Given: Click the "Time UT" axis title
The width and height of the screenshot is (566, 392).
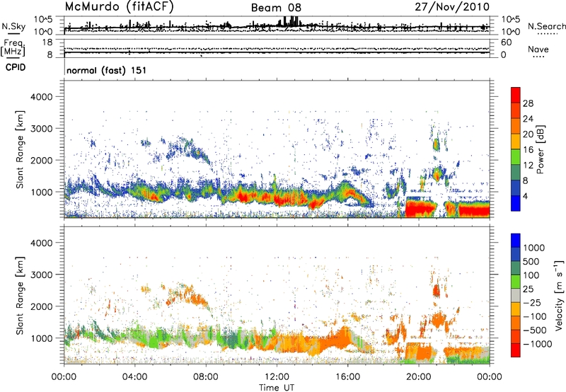Looking at the screenshot, I should pos(277,388).
